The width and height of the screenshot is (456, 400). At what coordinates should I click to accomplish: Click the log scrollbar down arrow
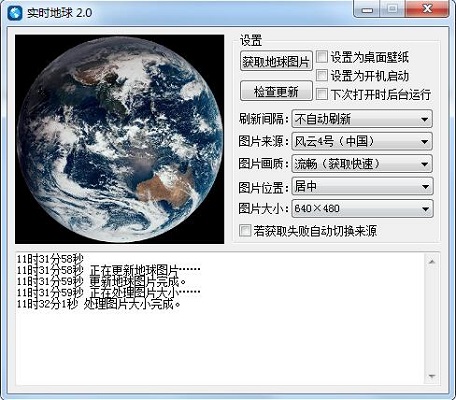(432, 376)
